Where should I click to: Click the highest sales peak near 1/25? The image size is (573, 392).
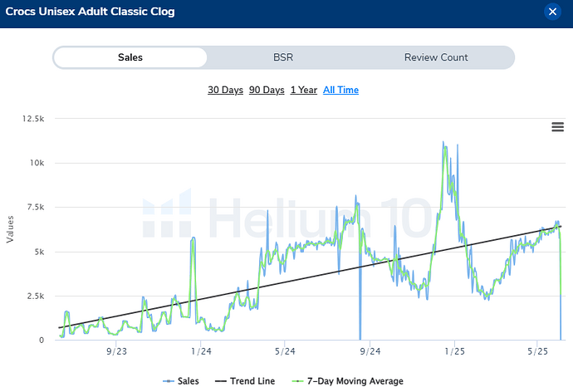point(443,143)
